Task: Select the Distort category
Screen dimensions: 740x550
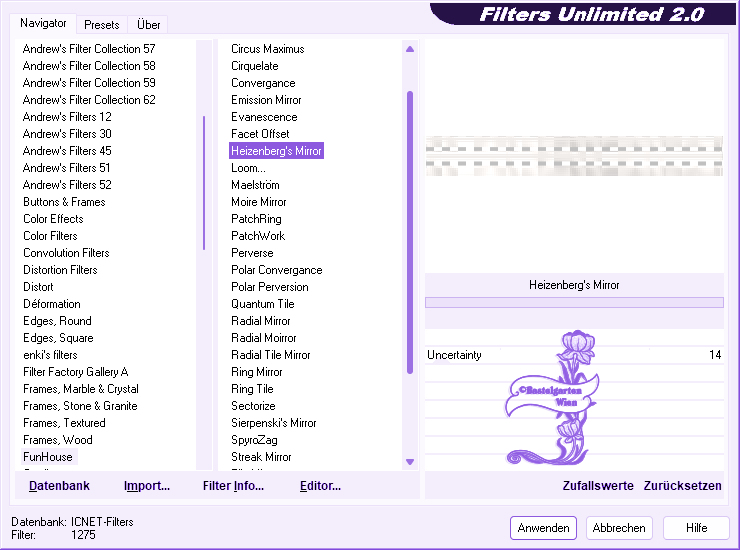Action: [38, 287]
